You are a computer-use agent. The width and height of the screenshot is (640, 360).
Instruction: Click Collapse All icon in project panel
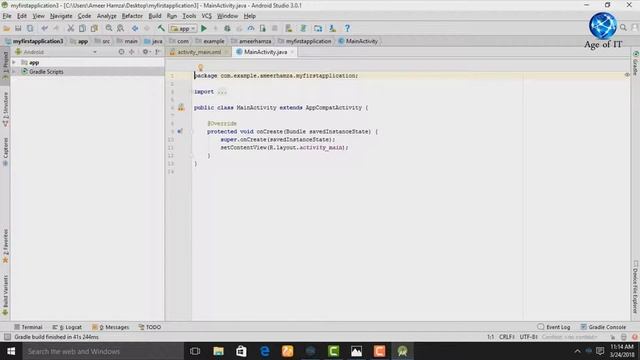pos(131,52)
